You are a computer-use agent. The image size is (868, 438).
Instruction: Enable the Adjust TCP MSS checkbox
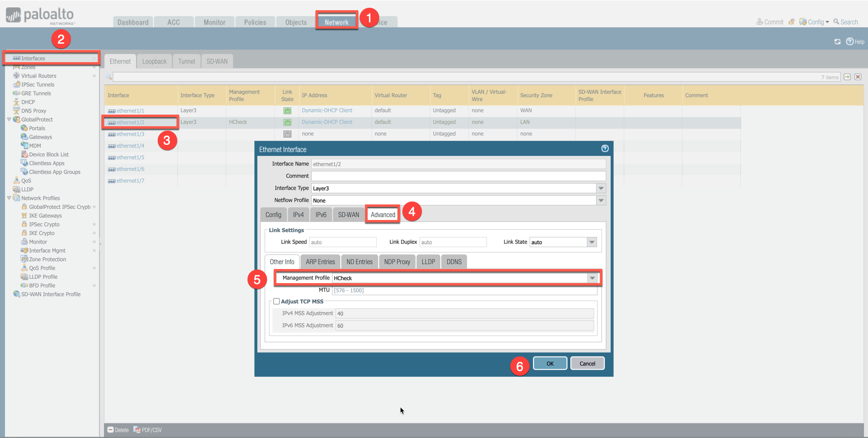[x=277, y=302]
